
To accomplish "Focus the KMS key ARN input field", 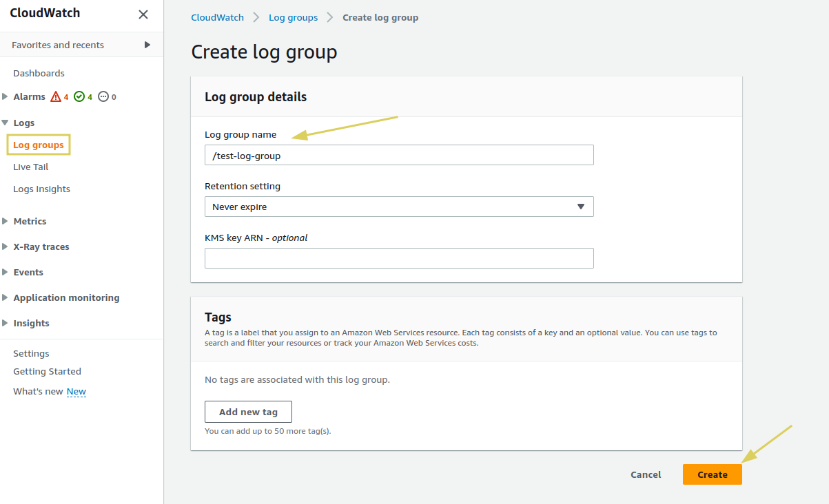I will (399, 258).
